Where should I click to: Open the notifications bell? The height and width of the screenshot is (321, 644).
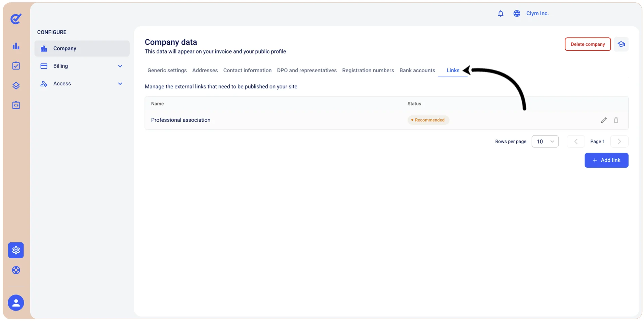pos(501,13)
